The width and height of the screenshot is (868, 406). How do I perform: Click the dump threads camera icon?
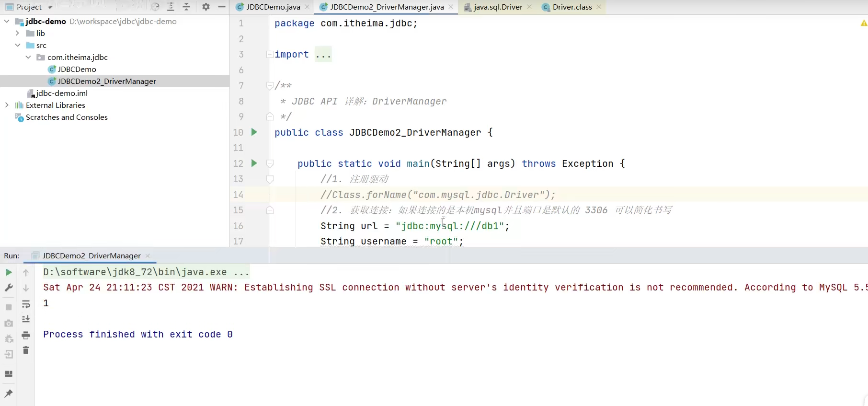9,324
